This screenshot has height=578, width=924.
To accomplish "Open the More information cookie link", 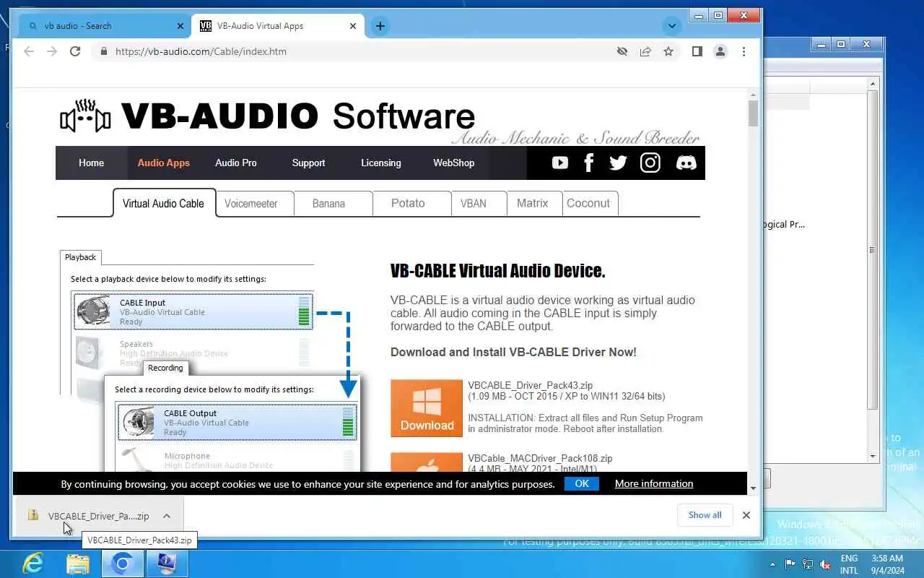I will [x=654, y=484].
